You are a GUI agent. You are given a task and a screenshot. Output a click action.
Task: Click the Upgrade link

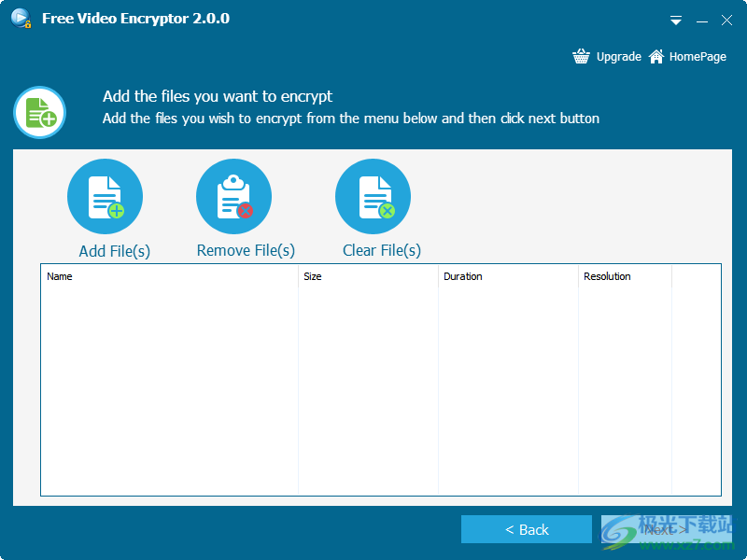point(618,56)
